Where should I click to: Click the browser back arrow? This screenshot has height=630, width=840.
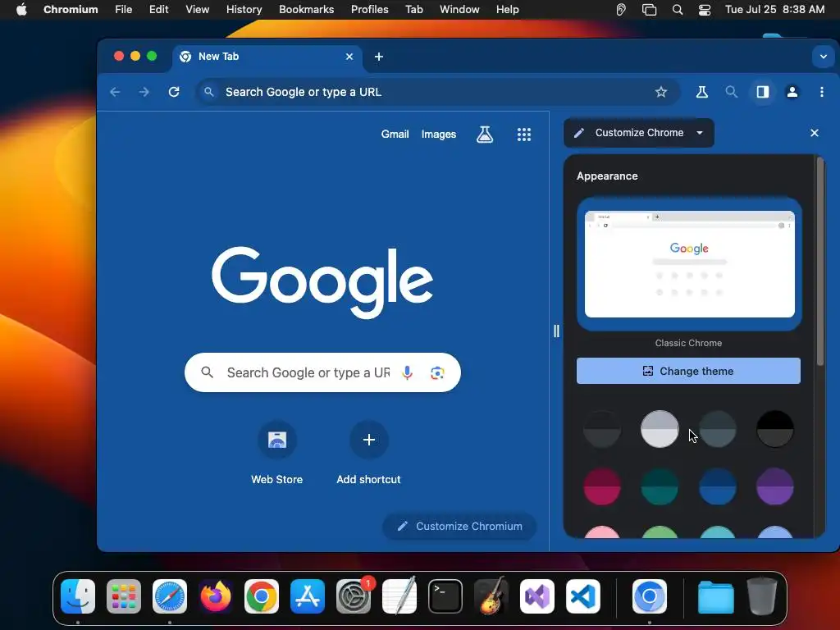click(x=115, y=92)
